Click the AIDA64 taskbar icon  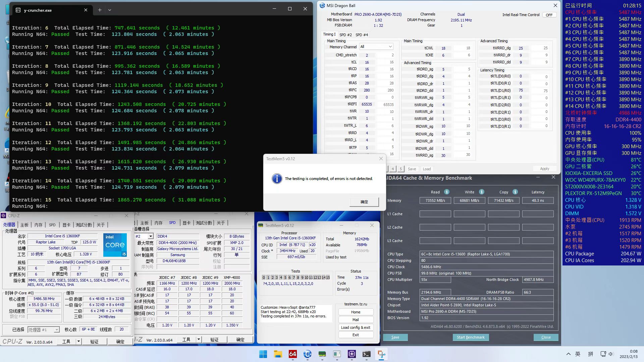pos(293,354)
